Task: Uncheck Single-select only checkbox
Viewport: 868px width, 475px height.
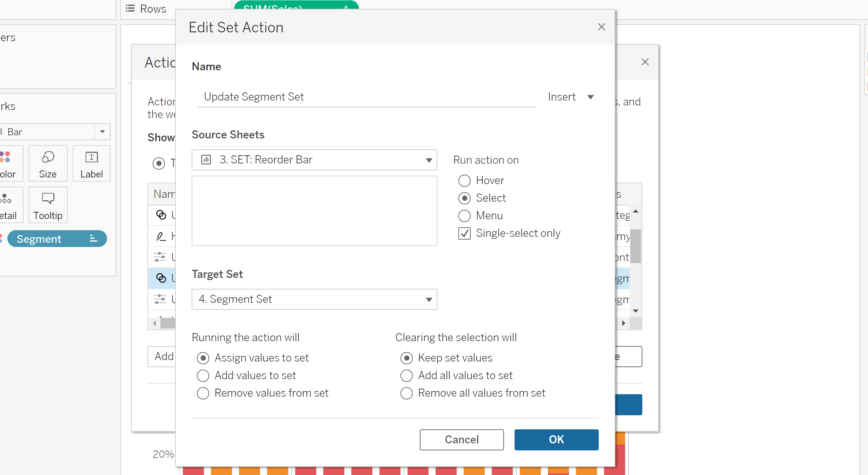Action: tap(464, 233)
